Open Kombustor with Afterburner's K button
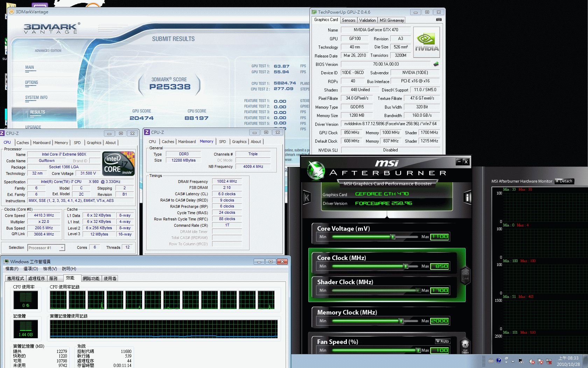Screen dimensions: 588x368 click(x=307, y=198)
